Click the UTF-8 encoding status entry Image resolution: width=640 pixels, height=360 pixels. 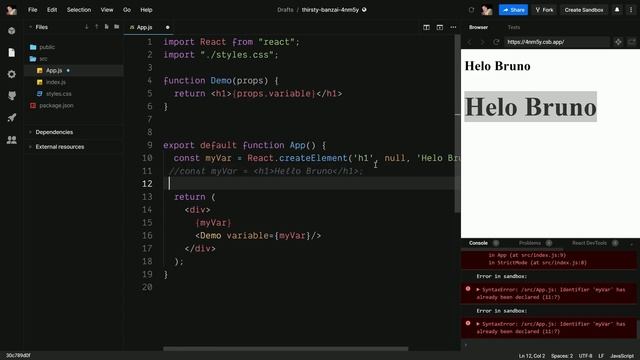point(585,356)
